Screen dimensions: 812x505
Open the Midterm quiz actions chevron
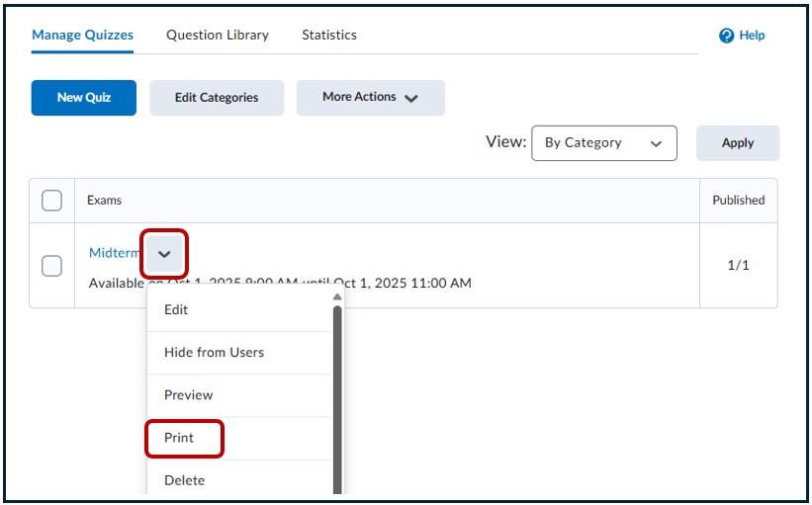pyautogui.click(x=164, y=254)
